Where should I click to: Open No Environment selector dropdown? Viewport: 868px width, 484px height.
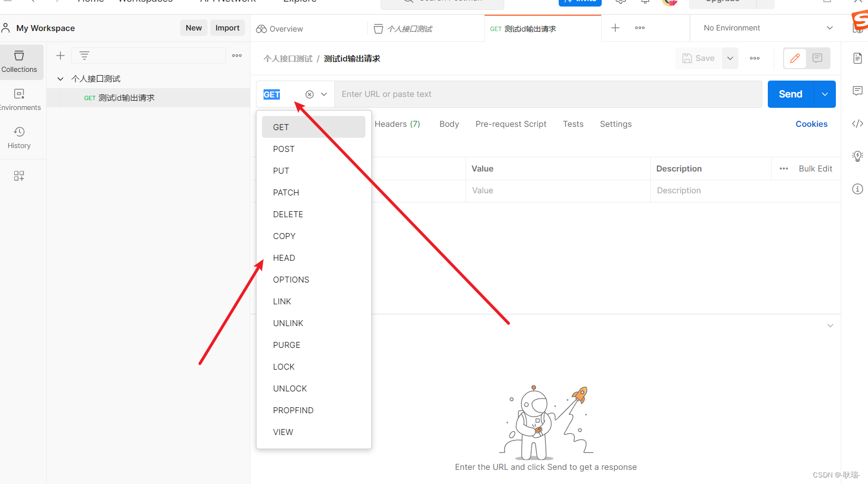click(768, 28)
